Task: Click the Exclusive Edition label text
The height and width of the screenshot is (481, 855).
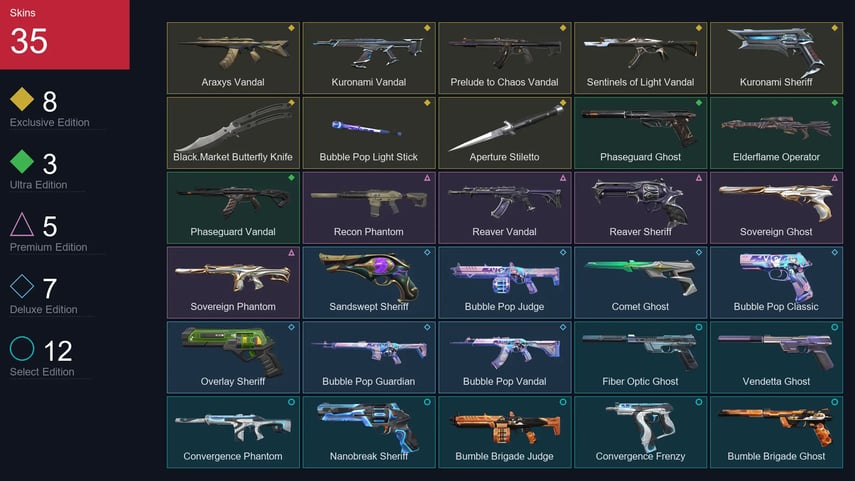Action: (x=50, y=123)
